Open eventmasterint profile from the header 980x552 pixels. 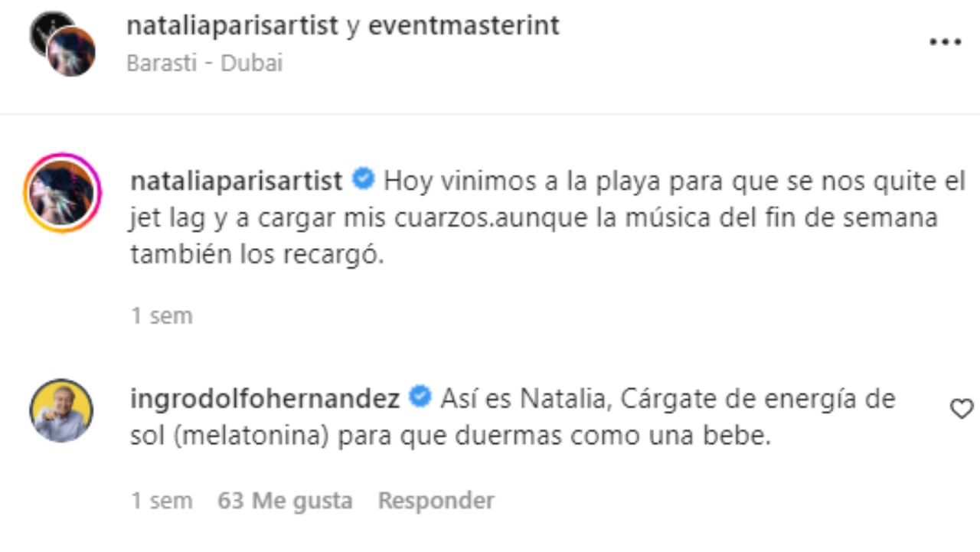[464, 26]
